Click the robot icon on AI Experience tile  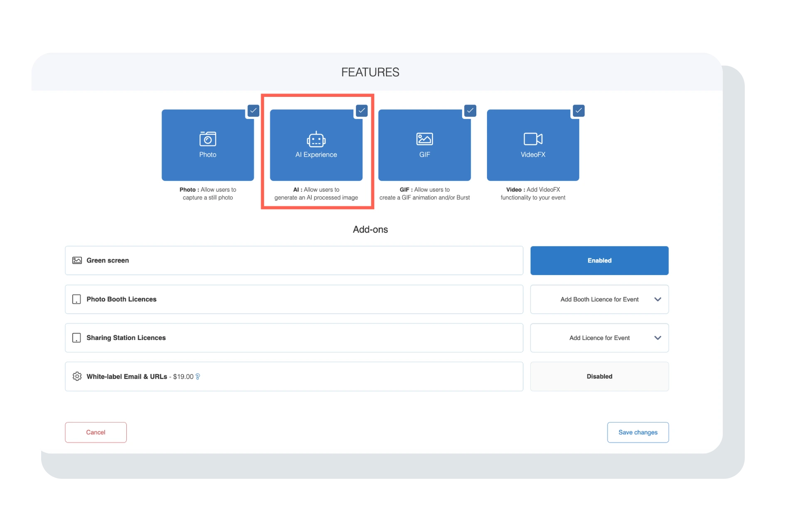pos(316,139)
